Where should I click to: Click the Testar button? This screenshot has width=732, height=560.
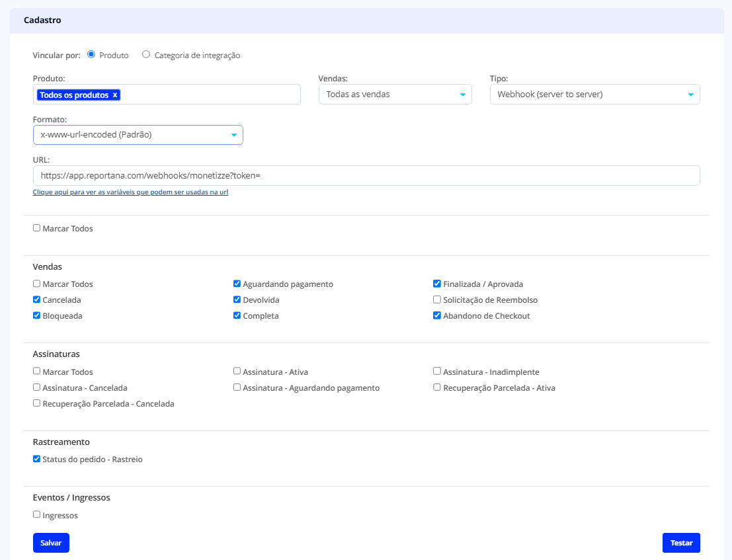click(x=681, y=543)
